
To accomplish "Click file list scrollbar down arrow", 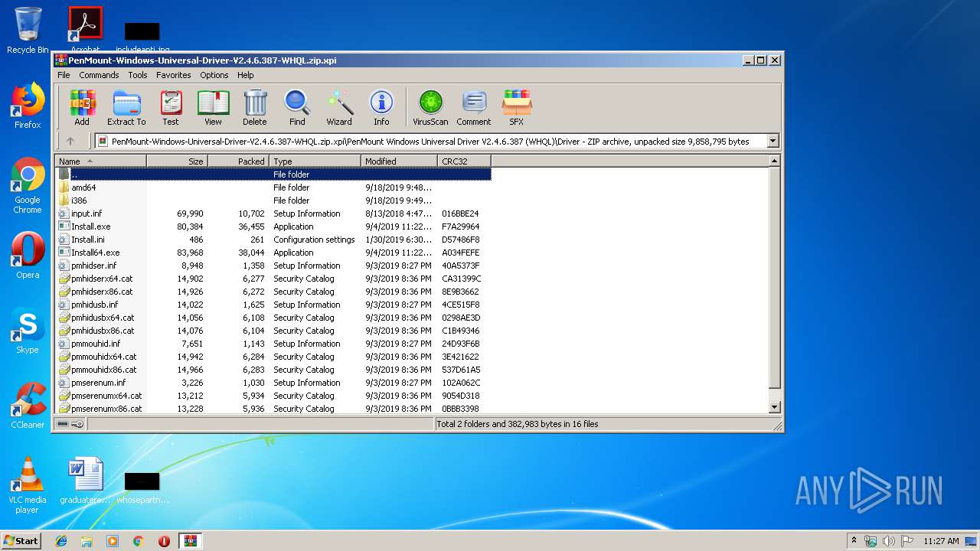I will coord(774,408).
